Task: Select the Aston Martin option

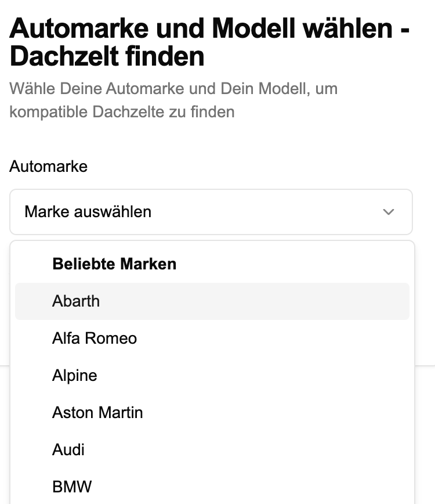Action: tap(212, 413)
